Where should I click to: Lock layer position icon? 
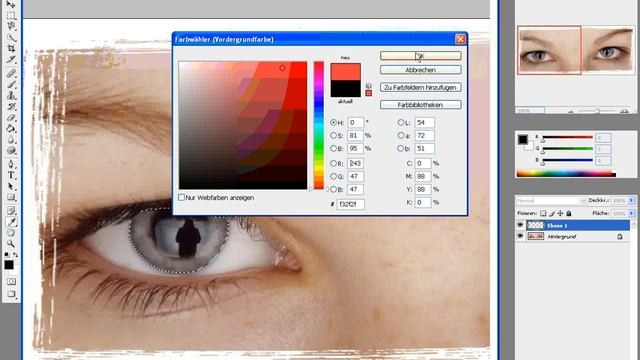[x=560, y=213]
